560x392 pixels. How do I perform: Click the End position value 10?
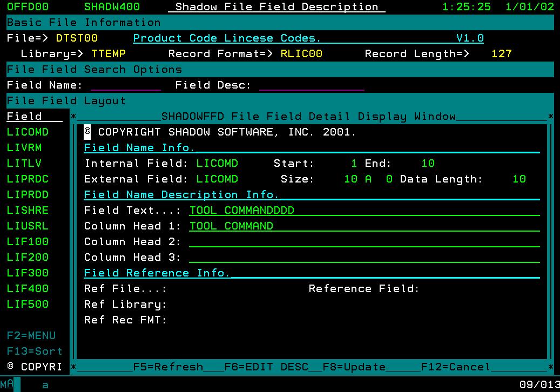428,164
